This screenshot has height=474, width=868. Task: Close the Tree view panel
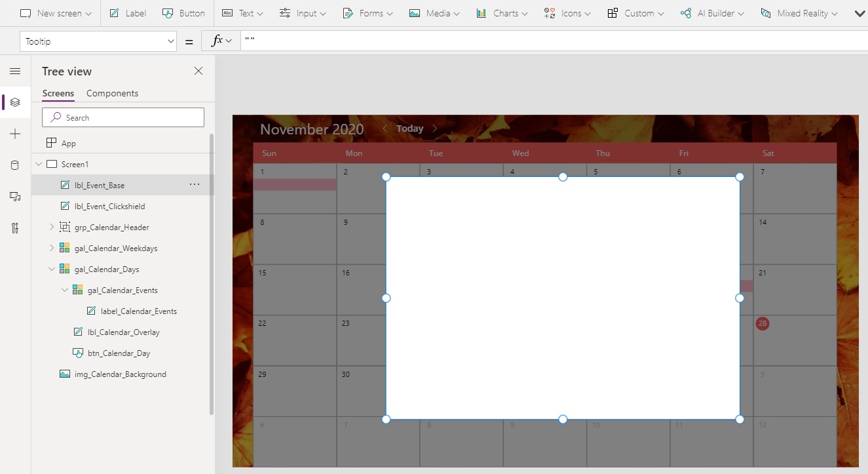(198, 71)
